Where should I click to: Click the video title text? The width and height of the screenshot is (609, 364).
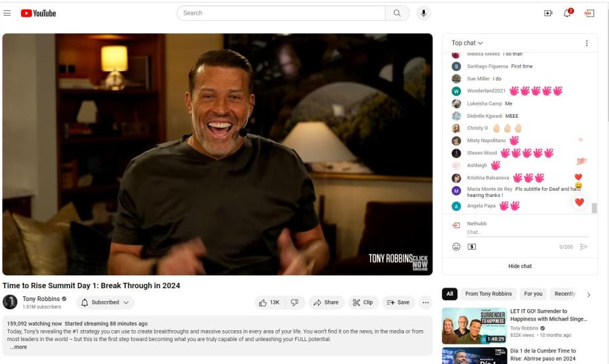pyautogui.click(x=91, y=286)
